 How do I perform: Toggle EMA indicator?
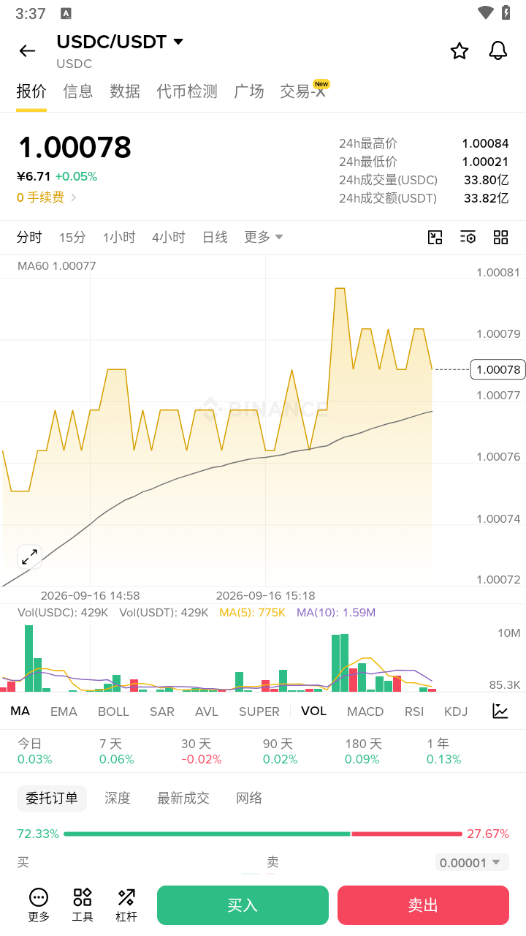pyautogui.click(x=64, y=712)
